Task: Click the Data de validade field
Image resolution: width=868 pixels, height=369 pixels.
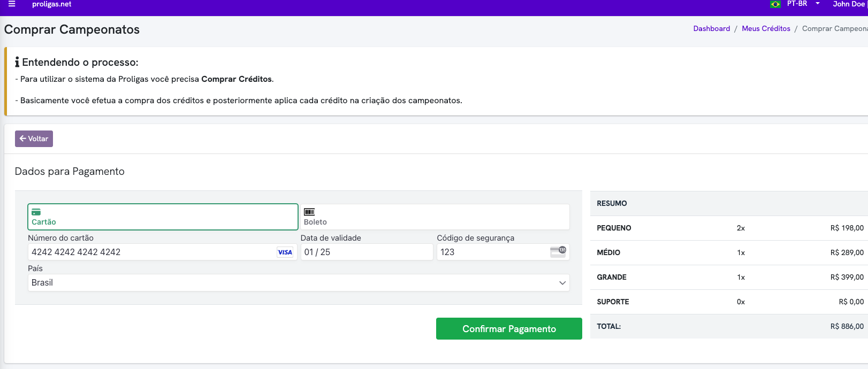Action: pos(367,252)
